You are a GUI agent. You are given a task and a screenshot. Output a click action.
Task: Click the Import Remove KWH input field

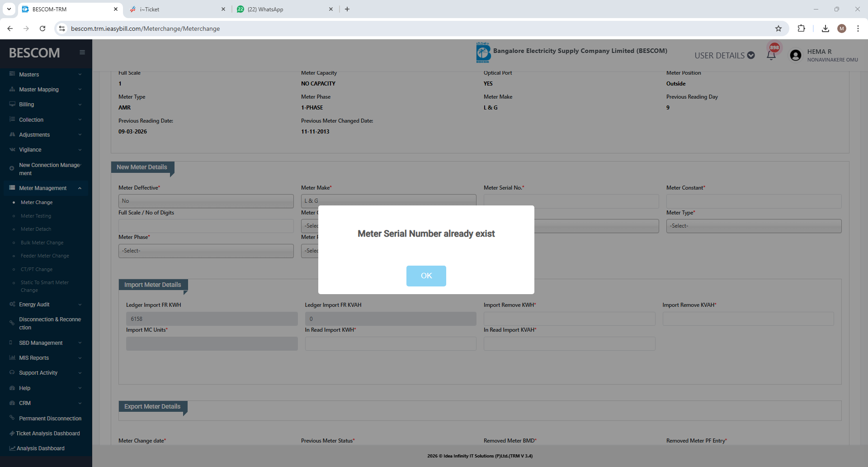[x=569, y=319]
